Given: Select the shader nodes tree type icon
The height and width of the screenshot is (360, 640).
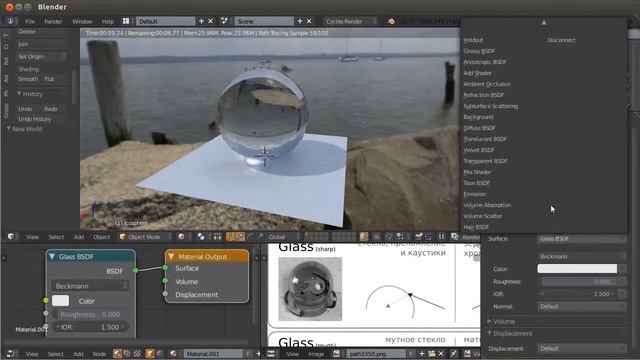Looking at the screenshot, I should (x=118, y=353).
